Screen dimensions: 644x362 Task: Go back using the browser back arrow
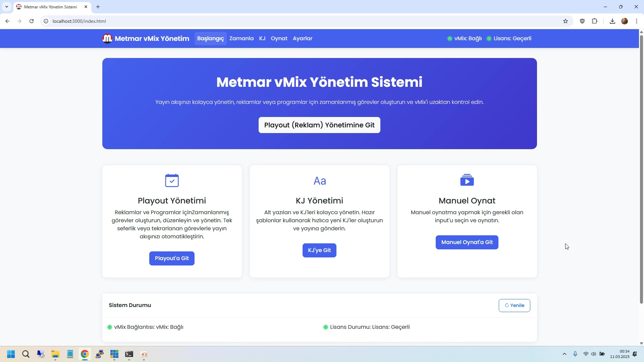coord(7,21)
